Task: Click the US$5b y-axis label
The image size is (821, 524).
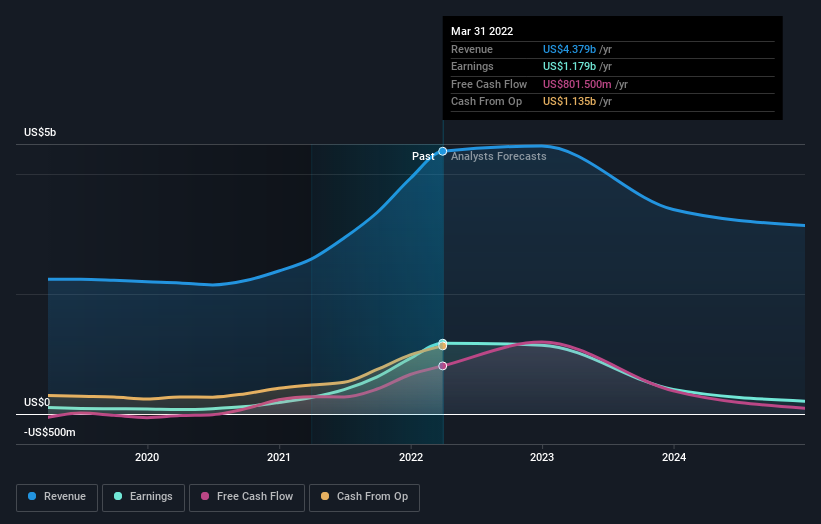Action: coord(40,132)
